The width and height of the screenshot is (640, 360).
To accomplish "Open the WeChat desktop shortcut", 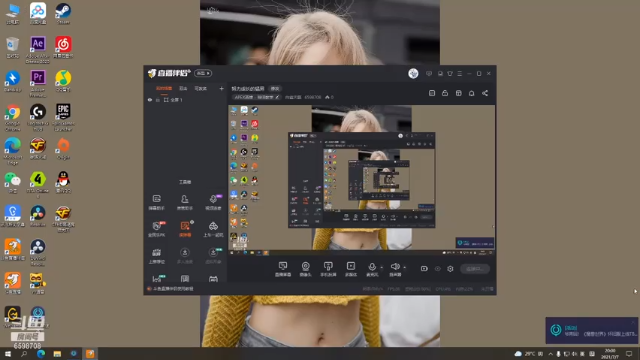I will [x=13, y=182].
